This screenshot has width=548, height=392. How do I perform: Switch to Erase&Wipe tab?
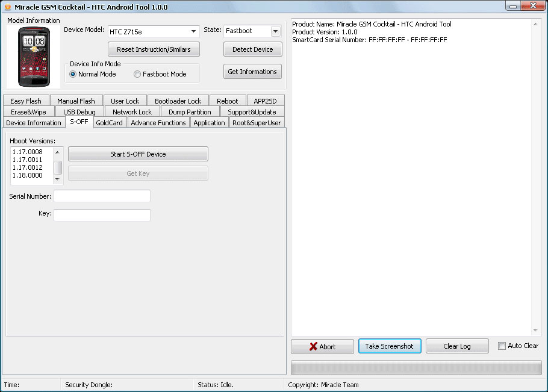click(x=29, y=112)
